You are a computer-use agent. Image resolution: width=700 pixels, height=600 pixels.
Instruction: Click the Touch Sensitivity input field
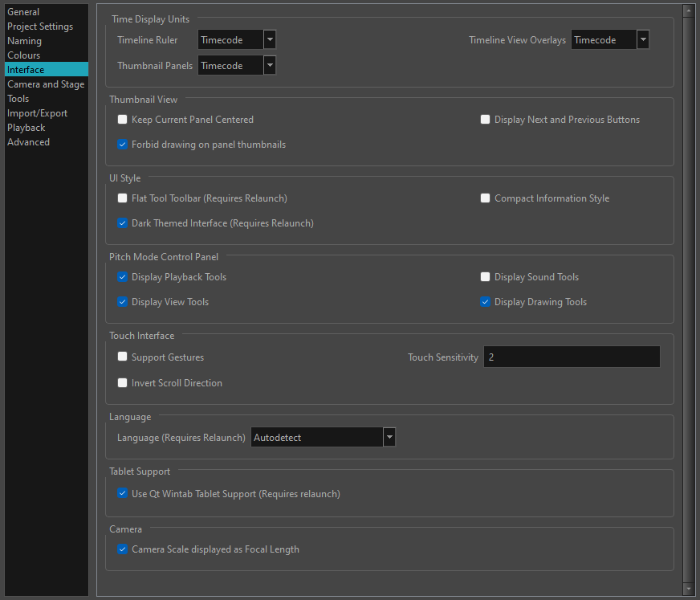(572, 357)
